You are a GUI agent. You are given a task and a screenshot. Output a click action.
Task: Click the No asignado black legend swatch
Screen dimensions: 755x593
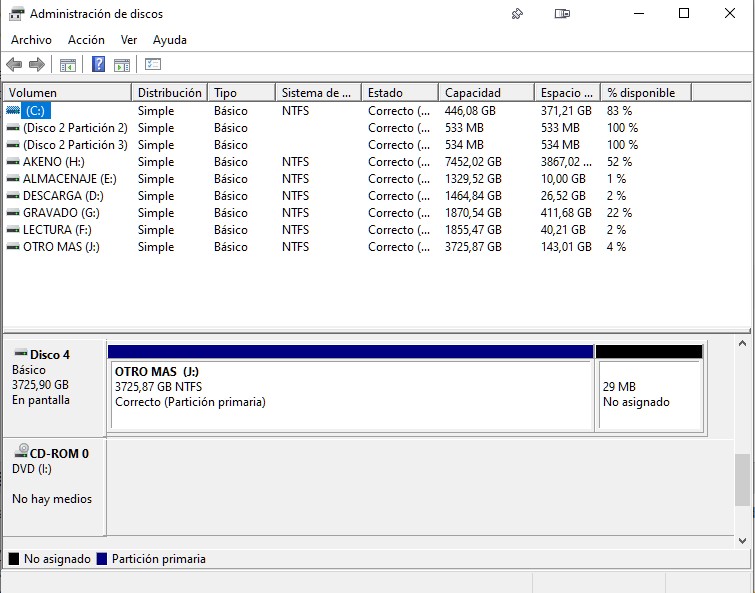[14, 559]
